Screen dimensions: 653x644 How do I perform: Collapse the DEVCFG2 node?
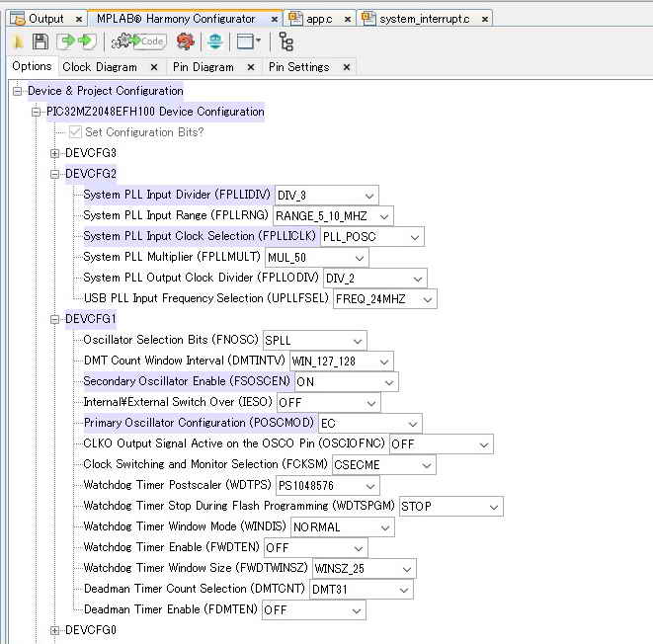[54, 174]
